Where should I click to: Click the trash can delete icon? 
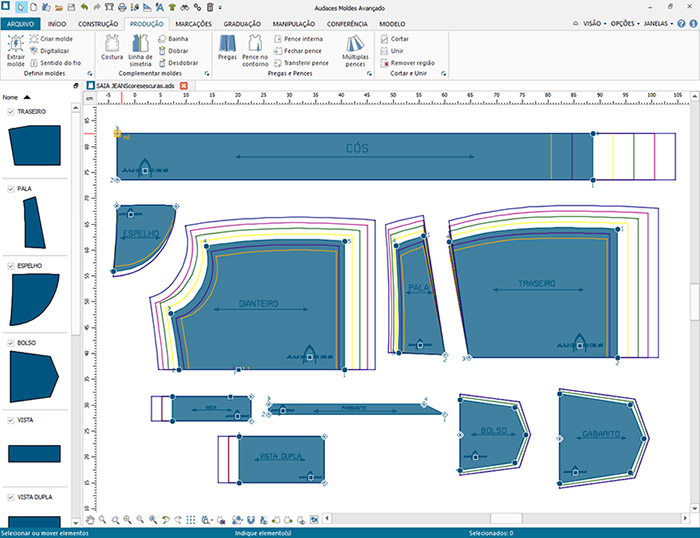pos(210,7)
